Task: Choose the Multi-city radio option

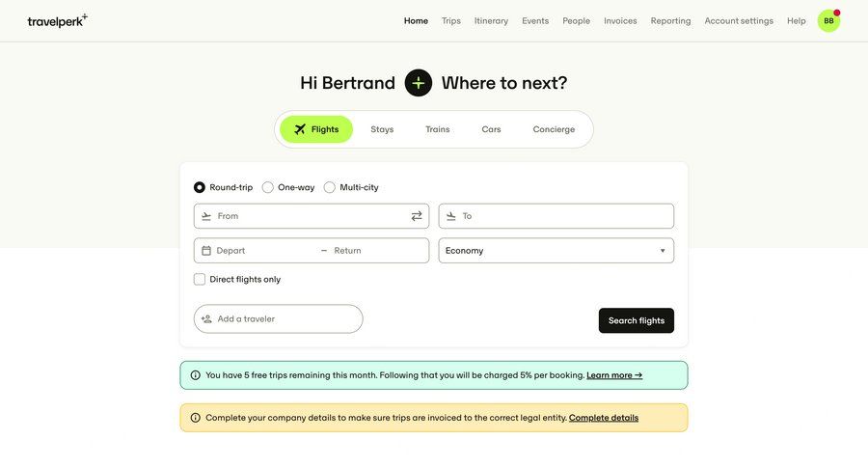Action: 330,187
